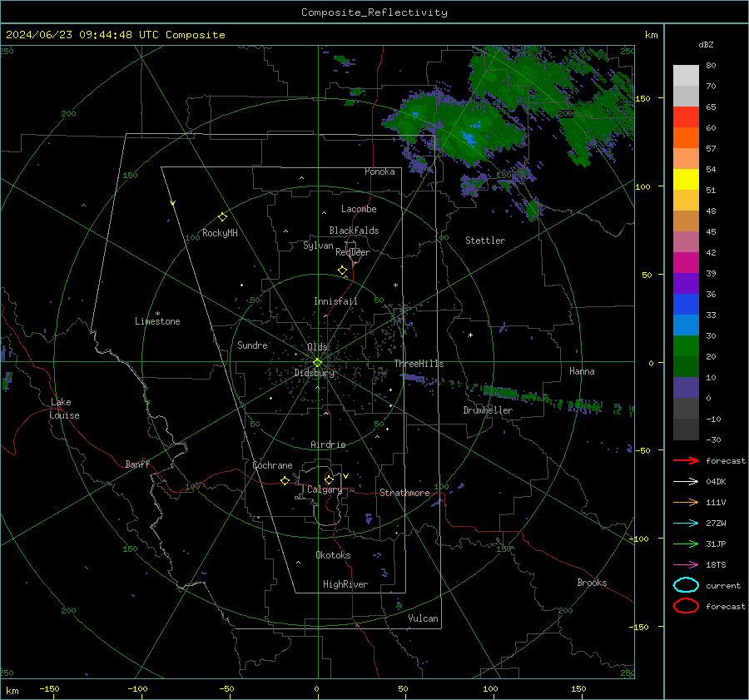Click the Vulcan town label
Screen dimensions: 749x700
point(423,618)
